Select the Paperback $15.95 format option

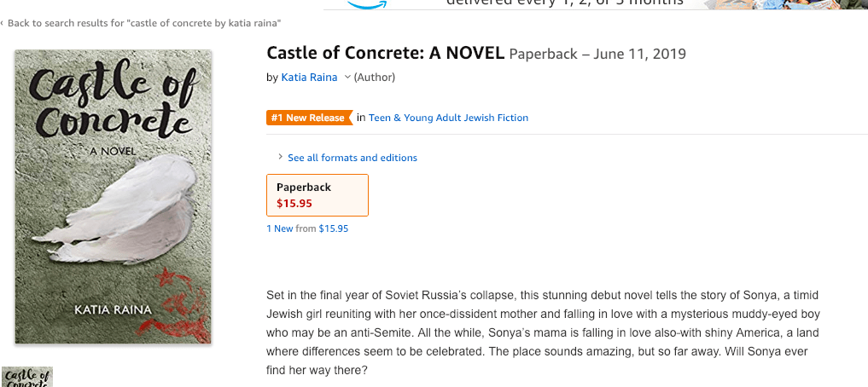317,195
